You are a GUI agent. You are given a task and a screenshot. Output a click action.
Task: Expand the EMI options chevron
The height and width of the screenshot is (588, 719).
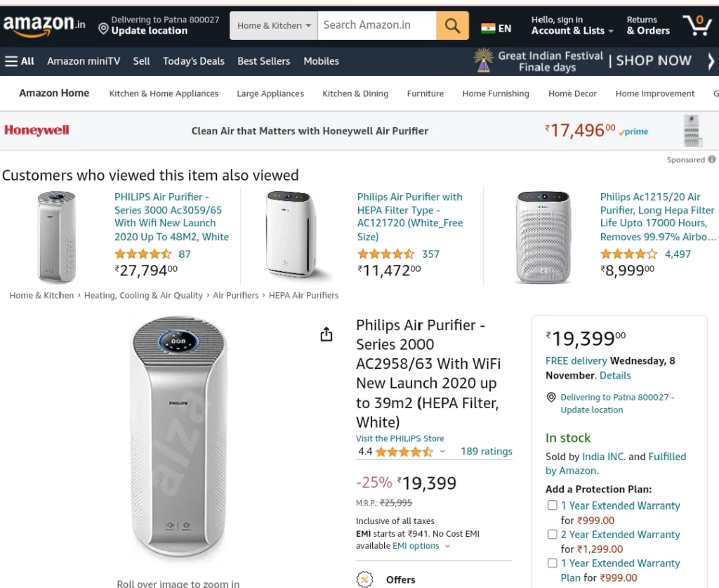447,546
